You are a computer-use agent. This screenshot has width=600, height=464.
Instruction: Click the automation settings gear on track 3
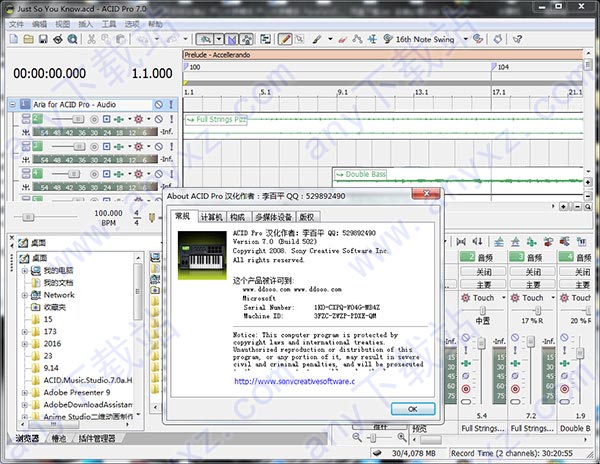point(139,147)
